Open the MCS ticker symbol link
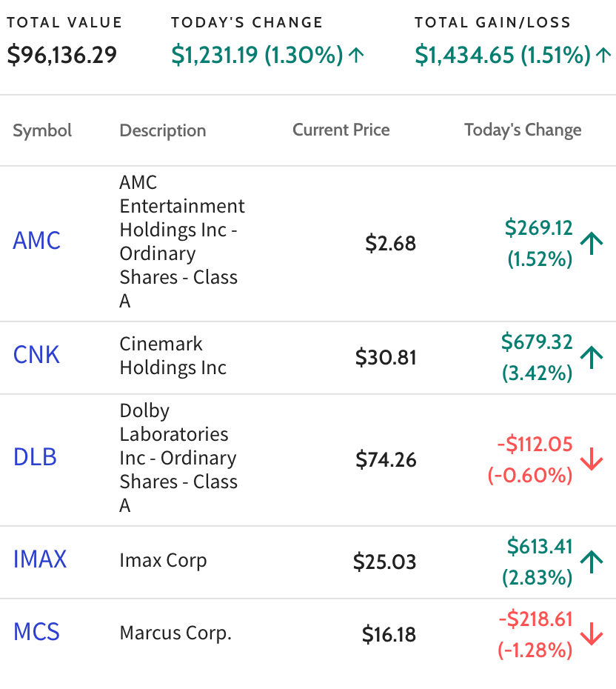 (36, 632)
